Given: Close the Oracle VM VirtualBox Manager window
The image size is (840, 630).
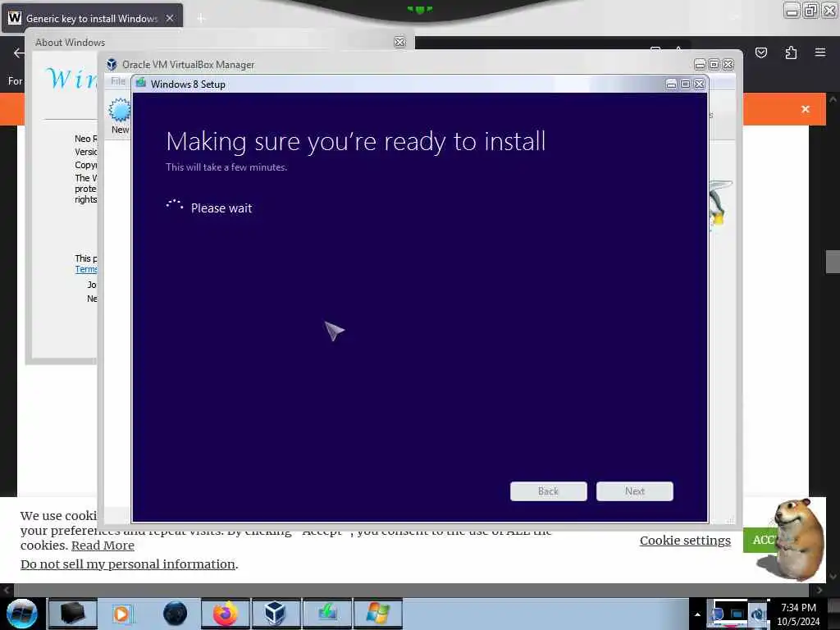Looking at the screenshot, I should coord(728,64).
